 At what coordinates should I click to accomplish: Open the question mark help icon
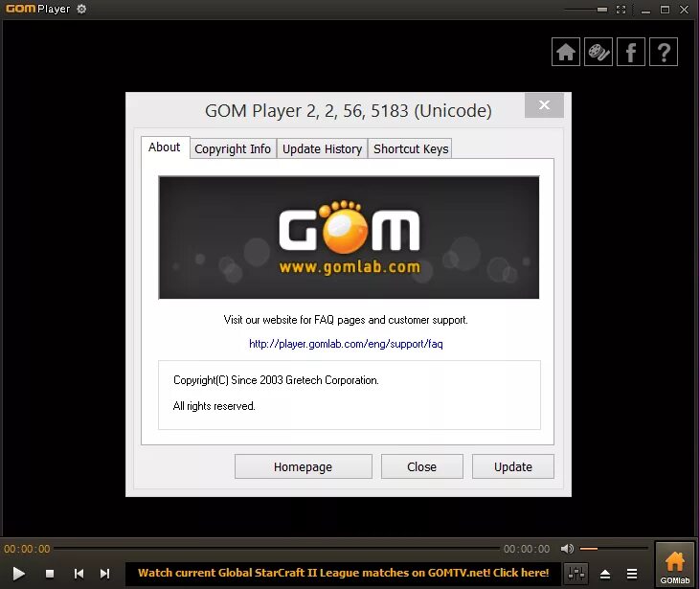tap(664, 52)
